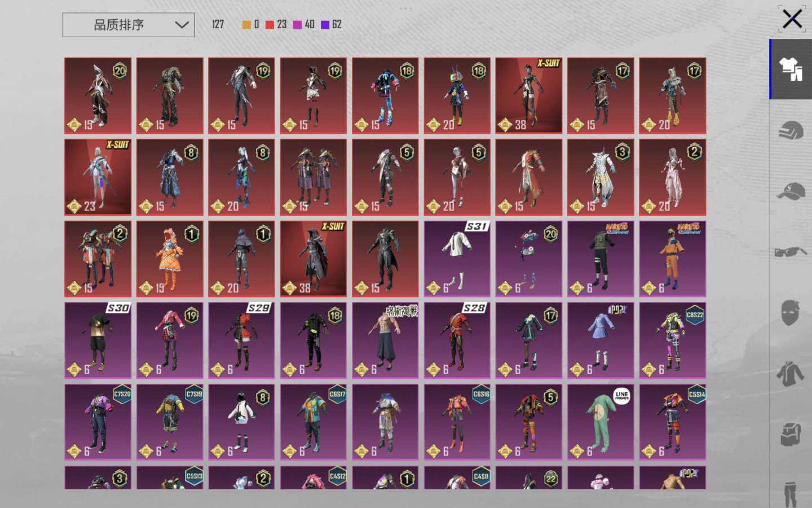The image size is (812, 508).
Task: Switch to the face mask category icon
Action: [x=791, y=313]
